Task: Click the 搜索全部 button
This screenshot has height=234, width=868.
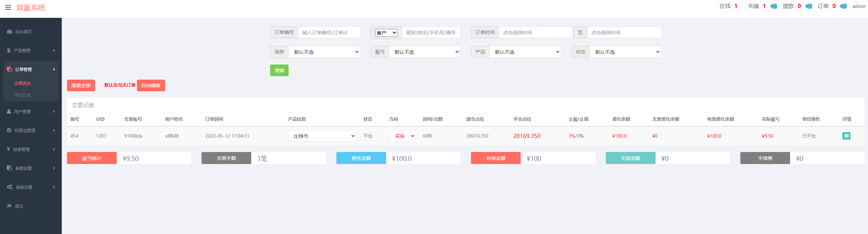Action: (x=81, y=85)
